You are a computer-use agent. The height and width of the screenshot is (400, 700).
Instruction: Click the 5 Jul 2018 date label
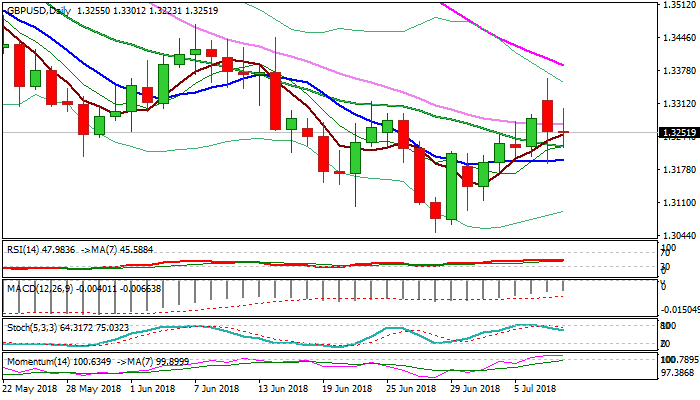(x=535, y=389)
